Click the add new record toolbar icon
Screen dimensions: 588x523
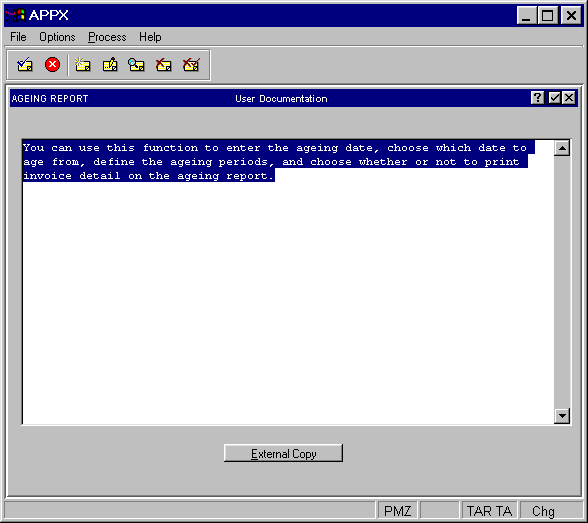(82, 64)
